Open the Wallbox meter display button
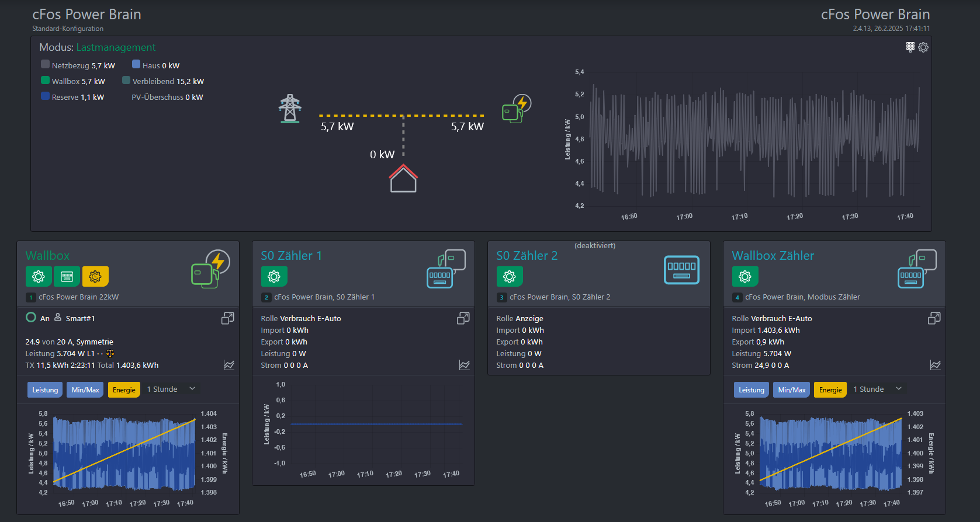 tap(67, 276)
